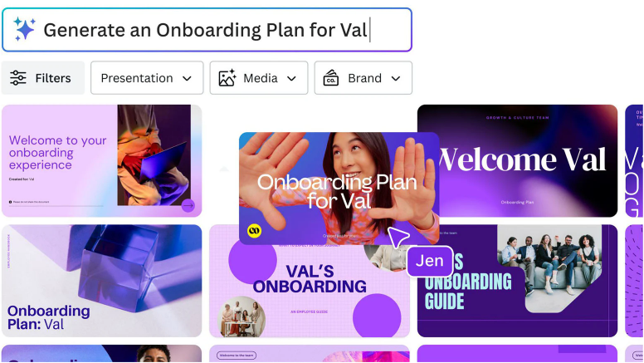Open the Presentation dropdown
Viewport: 644px width, 363px height.
click(x=147, y=78)
